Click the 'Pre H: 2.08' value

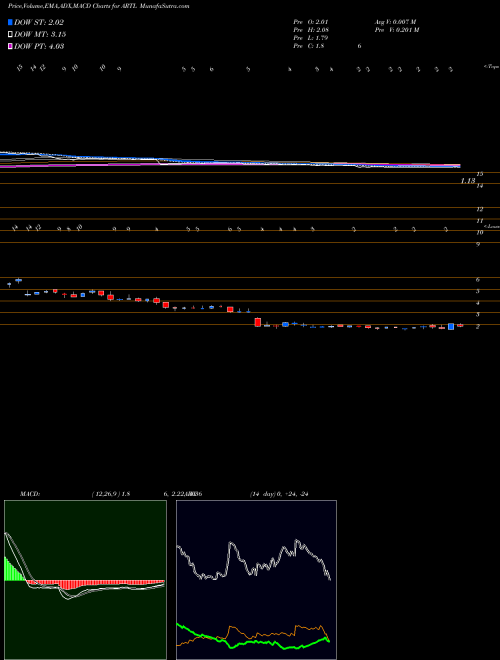(x=311, y=30)
